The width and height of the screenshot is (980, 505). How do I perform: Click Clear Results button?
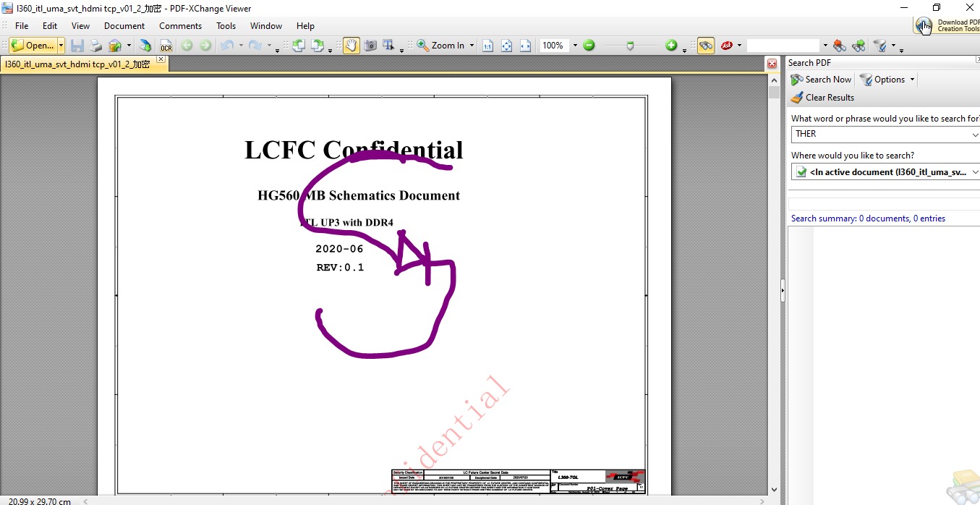point(822,98)
